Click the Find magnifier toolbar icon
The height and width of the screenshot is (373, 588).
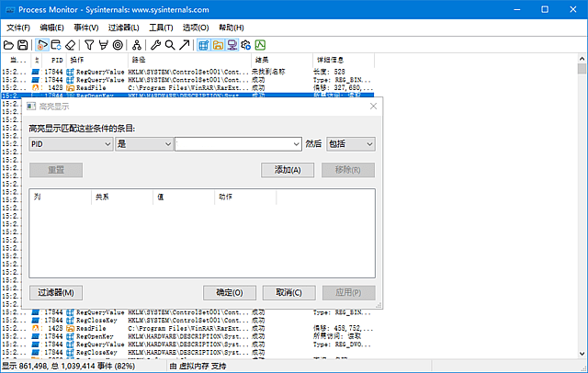[x=170, y=45]
